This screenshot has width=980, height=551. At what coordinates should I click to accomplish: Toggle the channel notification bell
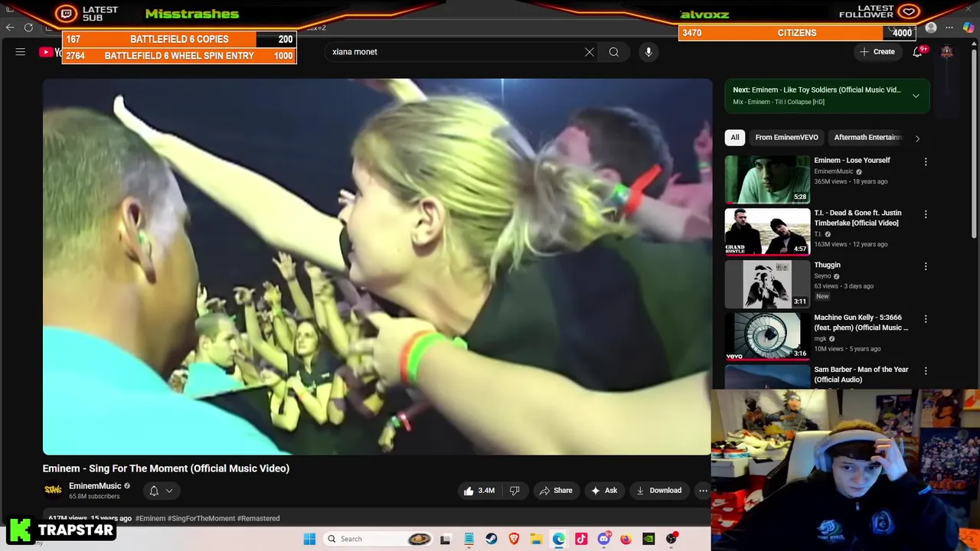[x=154, y=491]
